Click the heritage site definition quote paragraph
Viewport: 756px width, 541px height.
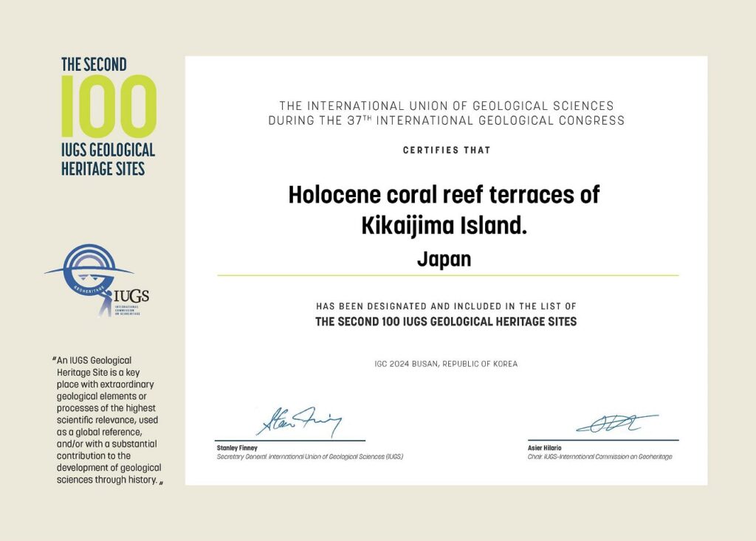click(x=108, y=419)
